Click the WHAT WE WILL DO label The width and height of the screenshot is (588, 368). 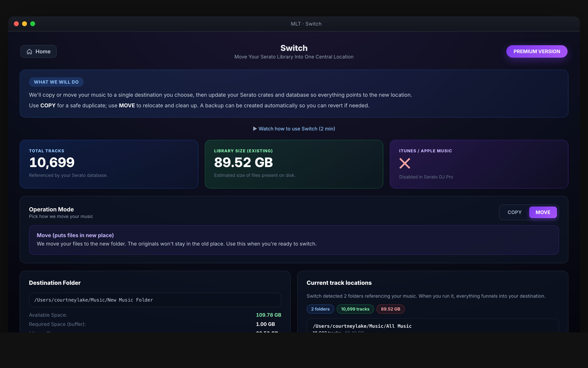tap(56, 82)
